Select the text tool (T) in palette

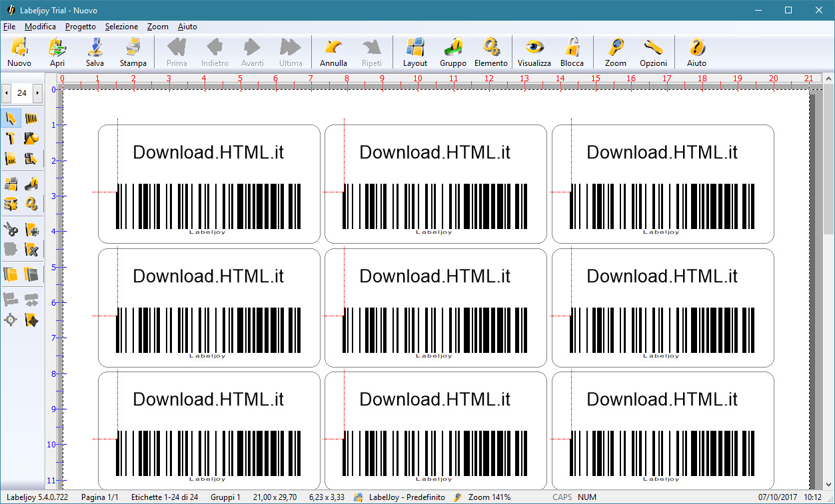tap(11, 138)
